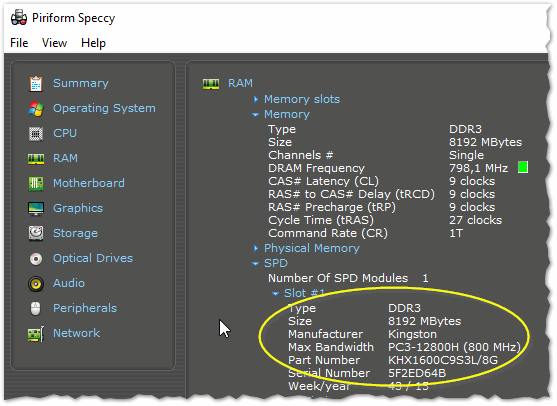557x406 pixels.
Task: Click the Motherboard icon
Action: coord(36,184)
